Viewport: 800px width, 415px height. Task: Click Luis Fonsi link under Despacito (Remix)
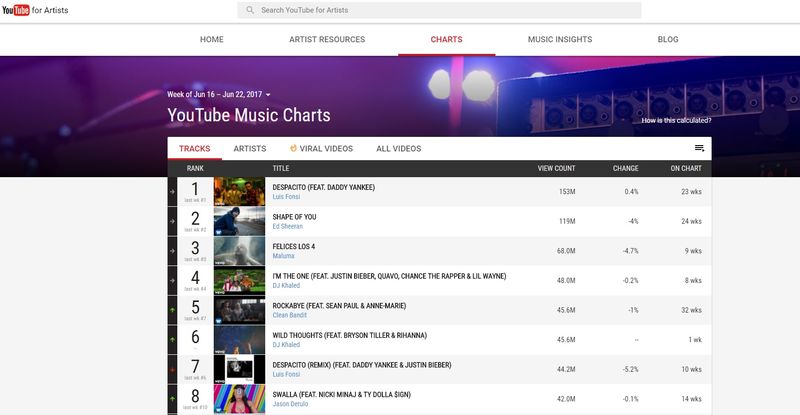(286, 374)
